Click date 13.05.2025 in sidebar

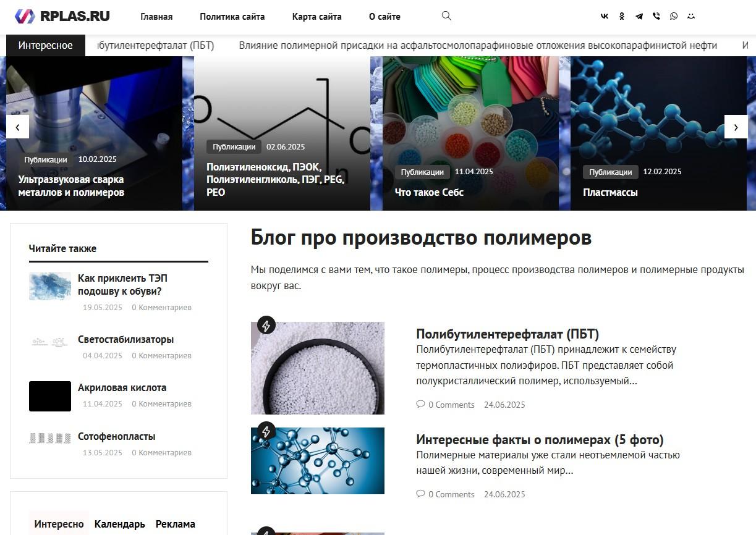pyautogui.click(x=103, y=452)
